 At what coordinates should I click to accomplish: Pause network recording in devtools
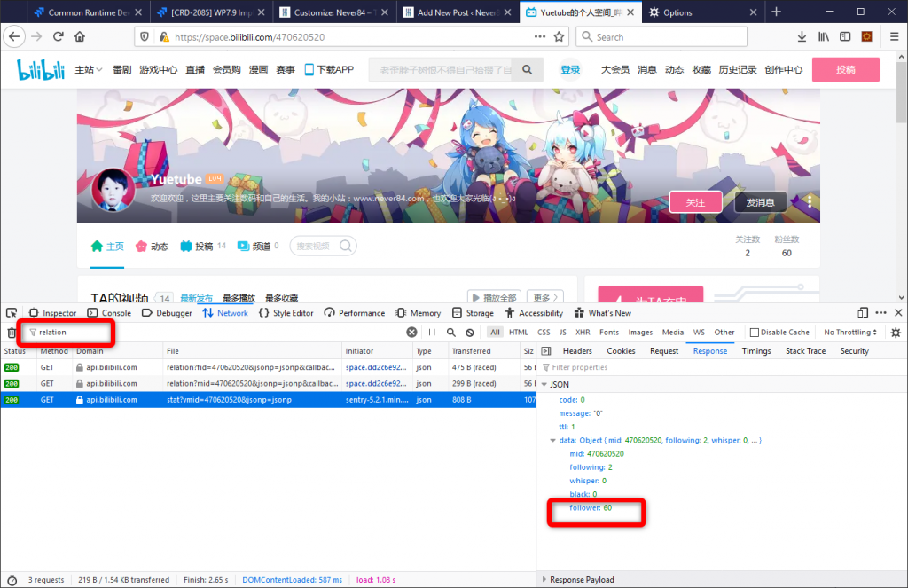[x=432, y=333]
